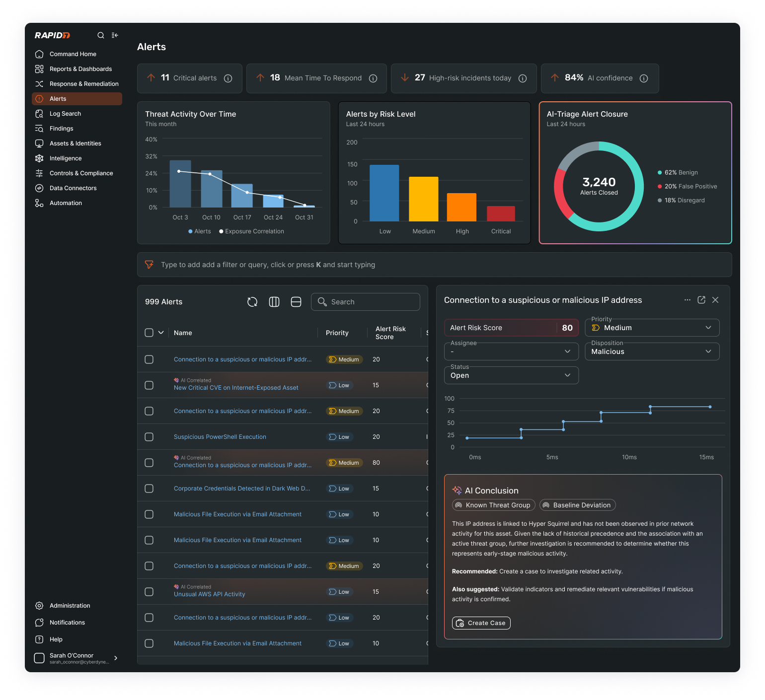Screen dimensions: 765x700
Task: Check the AI Correlated Connection to suspicious IP row
Action: [x=149, y=463]
